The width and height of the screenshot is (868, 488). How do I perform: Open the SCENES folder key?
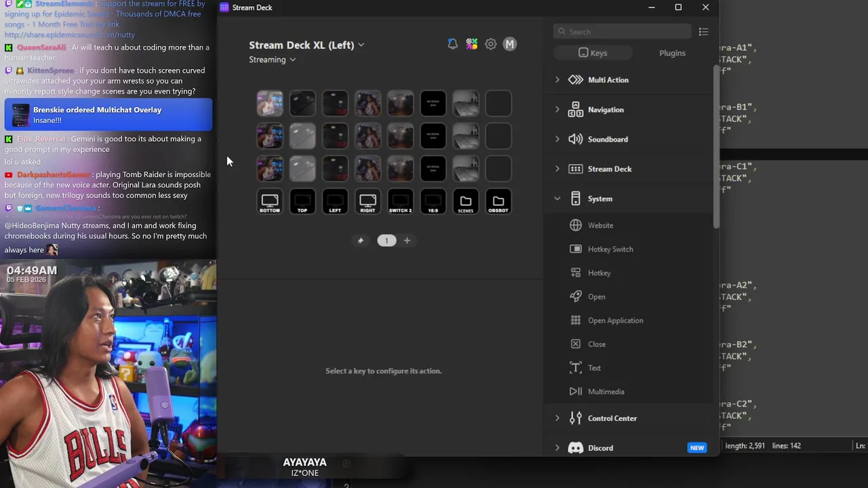click(x=465, y=202)
